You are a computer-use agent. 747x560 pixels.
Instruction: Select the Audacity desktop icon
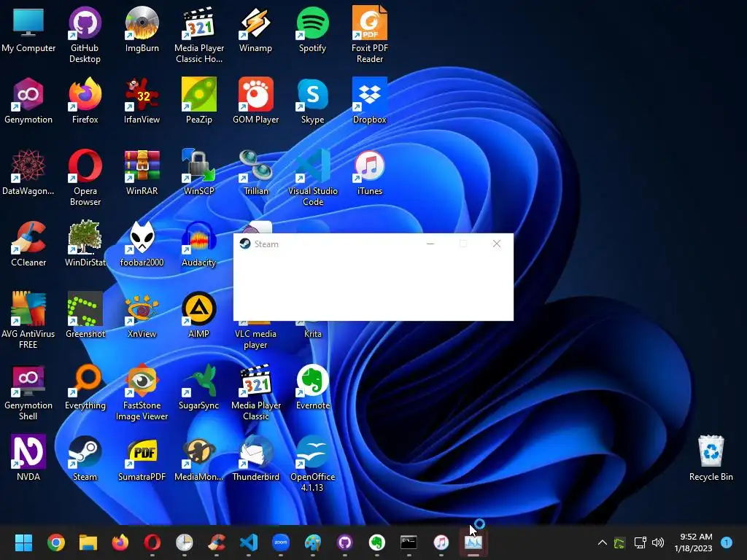(x=198, y=243)
